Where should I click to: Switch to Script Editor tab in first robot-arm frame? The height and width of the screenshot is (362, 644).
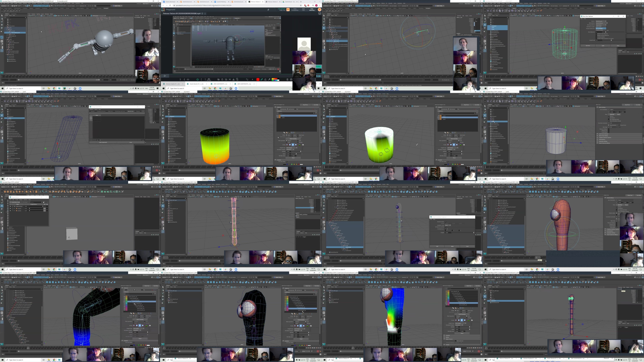pyautogui.click(x=14, y=14)
